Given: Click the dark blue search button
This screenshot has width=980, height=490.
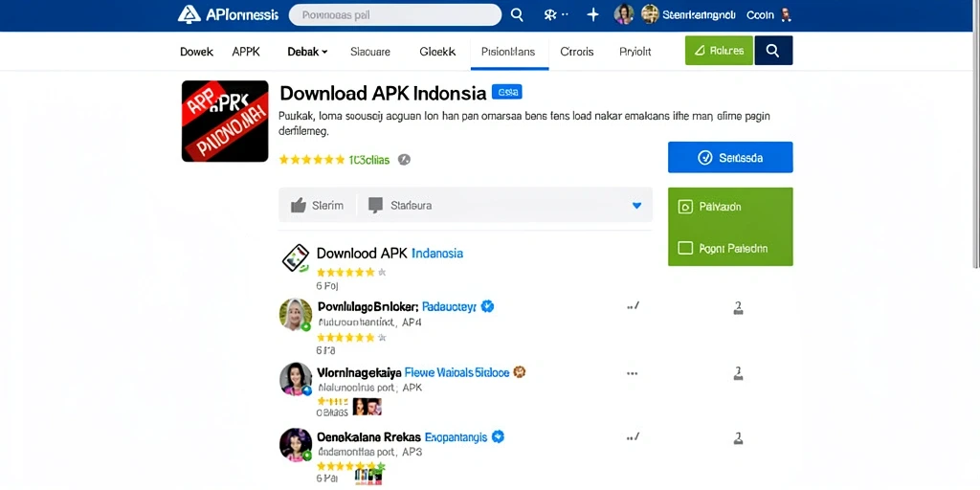Looking at the screenshot, I should point(773,51).
